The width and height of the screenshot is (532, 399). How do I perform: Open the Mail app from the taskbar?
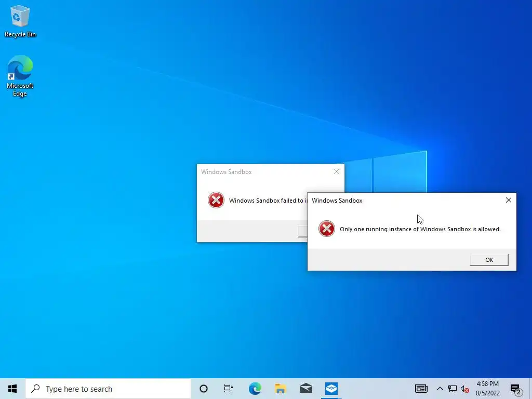coord(305,389)
